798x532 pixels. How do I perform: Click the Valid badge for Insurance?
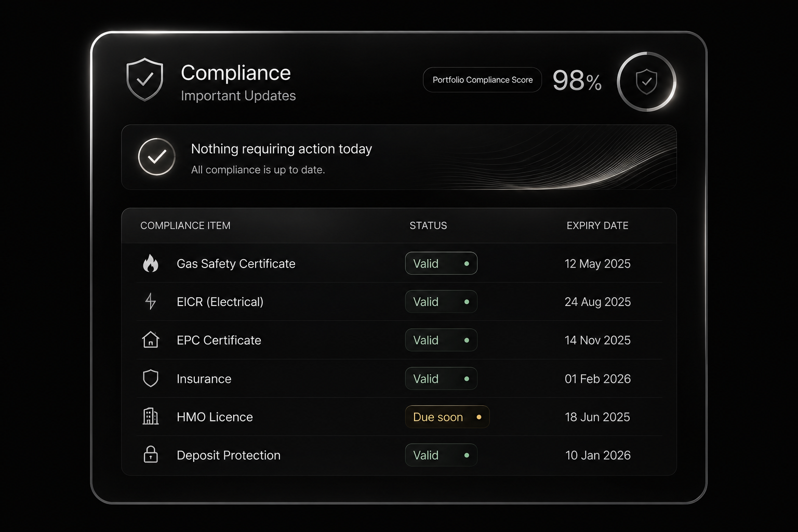[x=441, y=379]
